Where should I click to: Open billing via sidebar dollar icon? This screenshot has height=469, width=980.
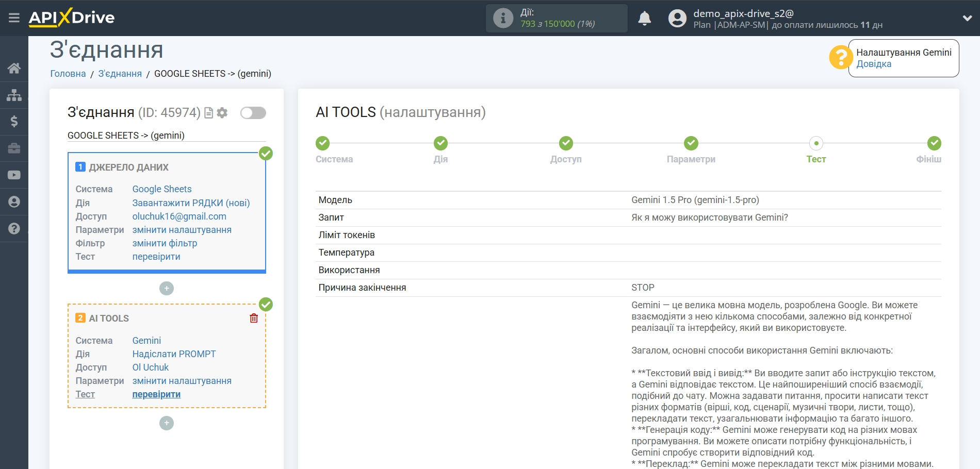point(14,122)
